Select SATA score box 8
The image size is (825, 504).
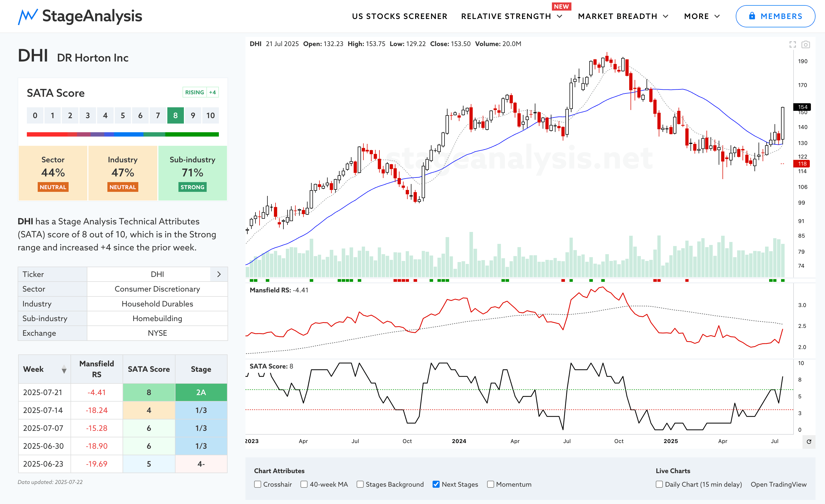175,115
